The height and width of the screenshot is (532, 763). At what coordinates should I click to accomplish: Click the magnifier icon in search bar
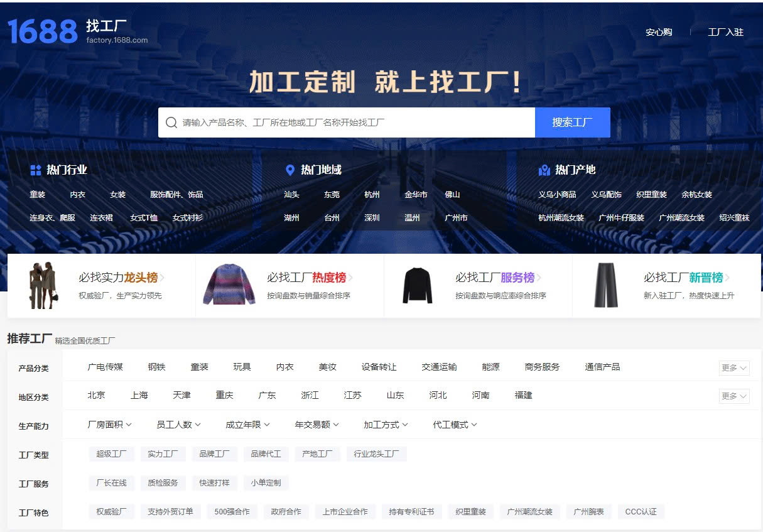pos(171,122)
